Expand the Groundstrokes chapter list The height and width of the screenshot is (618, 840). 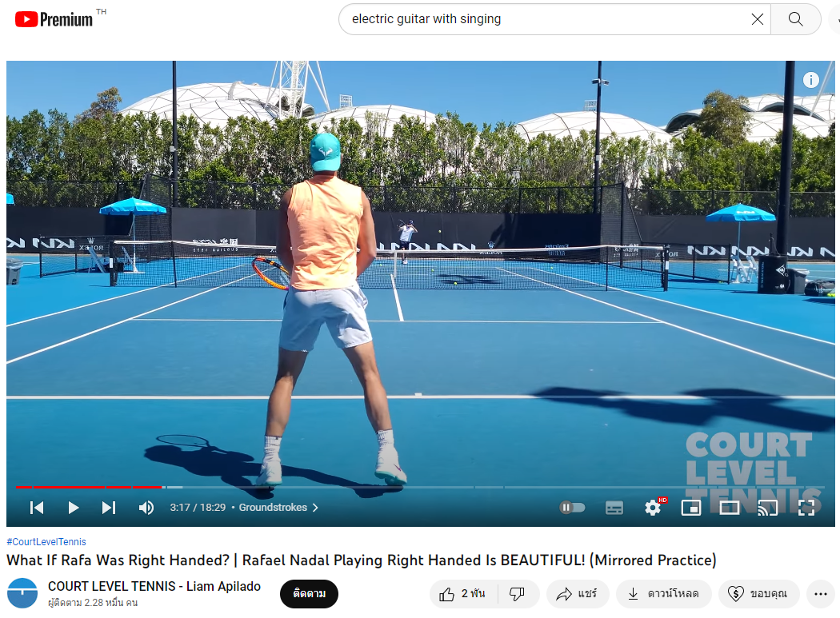click(278, 507)
